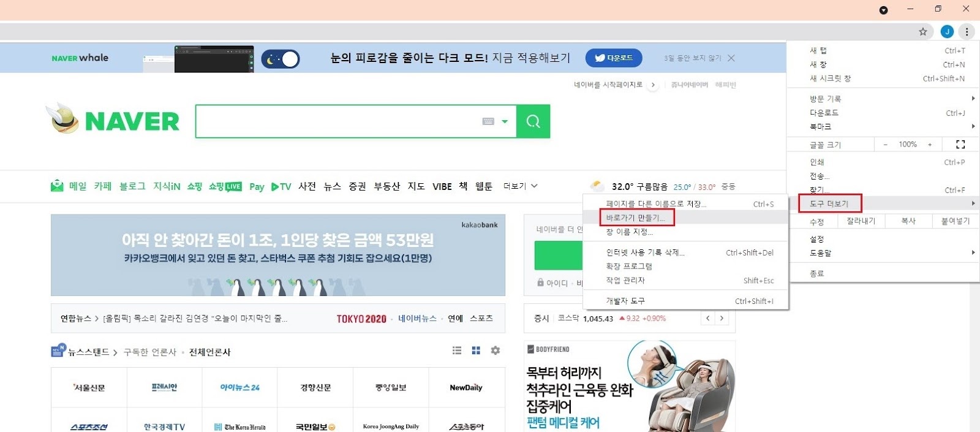Open the 아이뉴스24 publisher tile
The image size is (980, 432).
240,387
